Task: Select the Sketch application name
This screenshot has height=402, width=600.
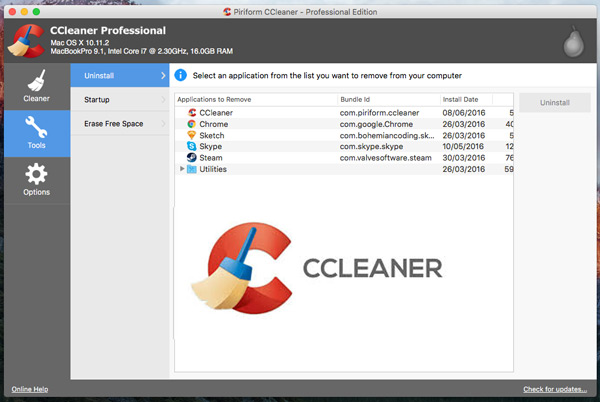Action: point(212,135)
